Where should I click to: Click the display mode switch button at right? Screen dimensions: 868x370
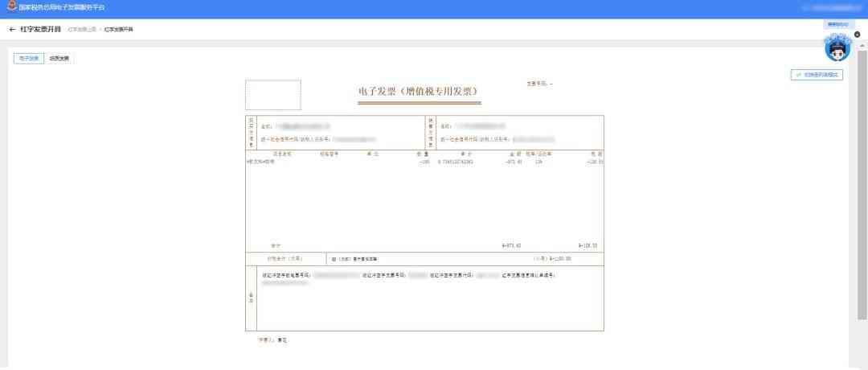[817, 74]
